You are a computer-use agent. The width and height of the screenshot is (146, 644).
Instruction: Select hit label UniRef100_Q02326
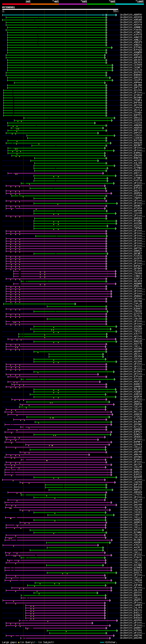pyautogui.click(x=131, y=226)
